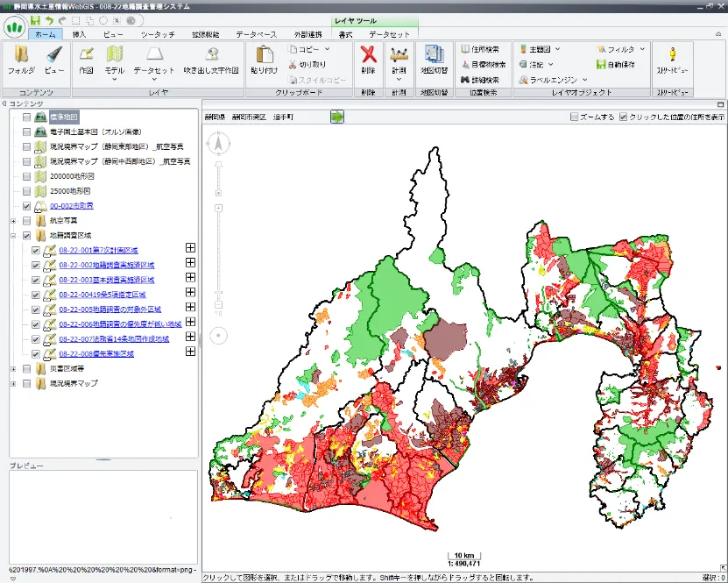Click the gray redo arrow
728x583 pixels.
pos(62,20)
